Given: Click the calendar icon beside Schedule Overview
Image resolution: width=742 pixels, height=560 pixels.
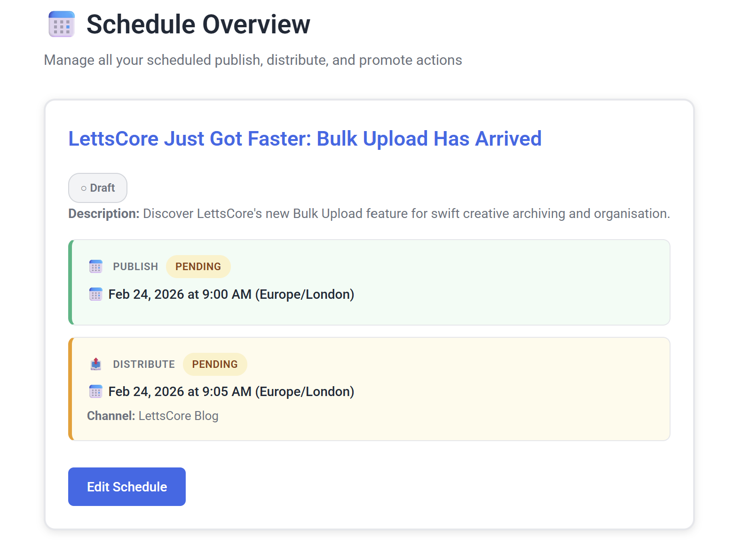Looking at the screenshot, I should [62, 24].
